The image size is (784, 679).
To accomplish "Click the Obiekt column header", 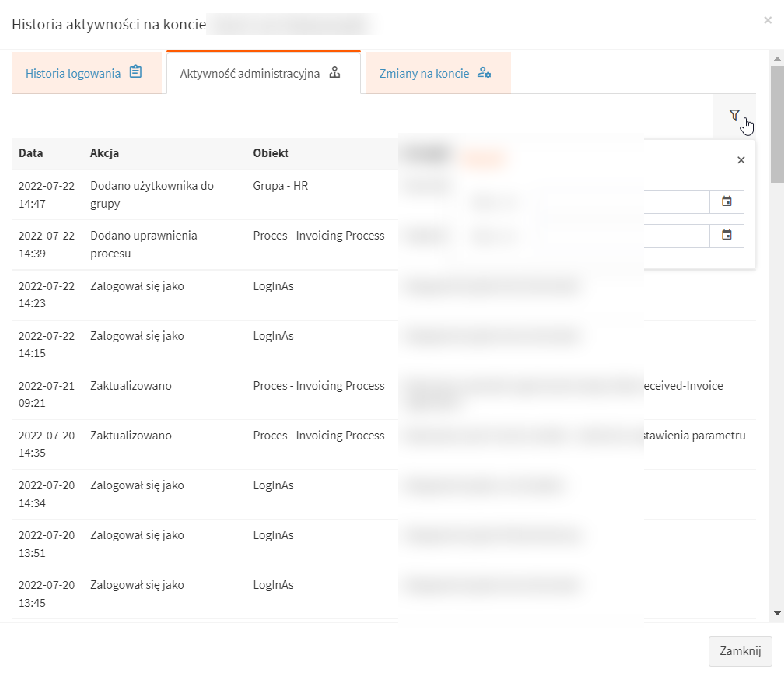I will pyautogui.click(x=271, y=153).
